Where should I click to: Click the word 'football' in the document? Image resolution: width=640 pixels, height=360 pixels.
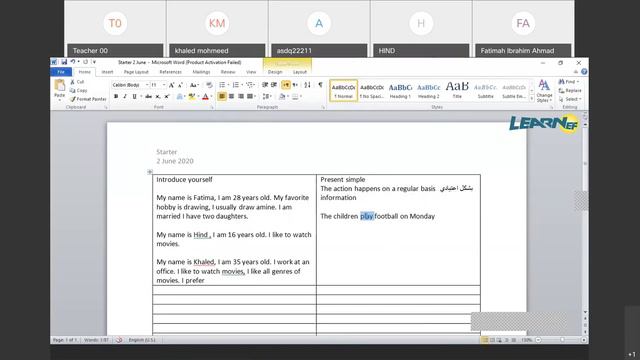click(x=386, y=216)
